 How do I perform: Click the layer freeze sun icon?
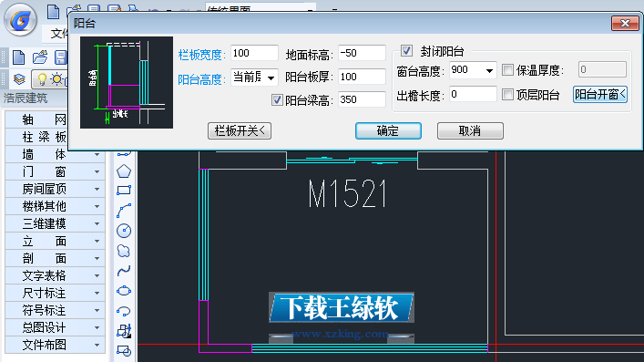click(56, 79)
